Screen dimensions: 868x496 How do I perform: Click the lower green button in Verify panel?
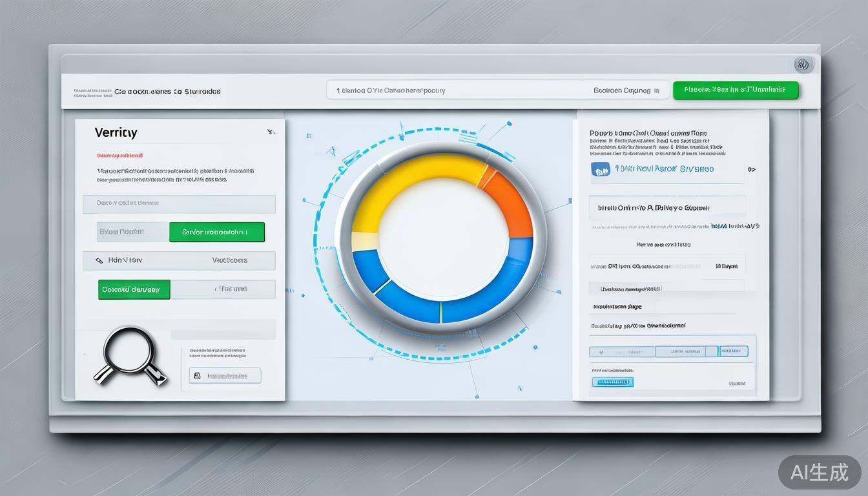coord(134,289)
